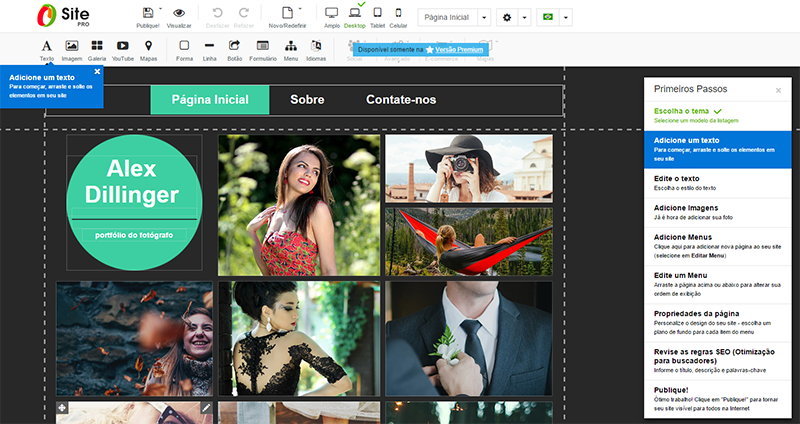
Task: Select the Edite o texto step
Action: pos(717,183)
